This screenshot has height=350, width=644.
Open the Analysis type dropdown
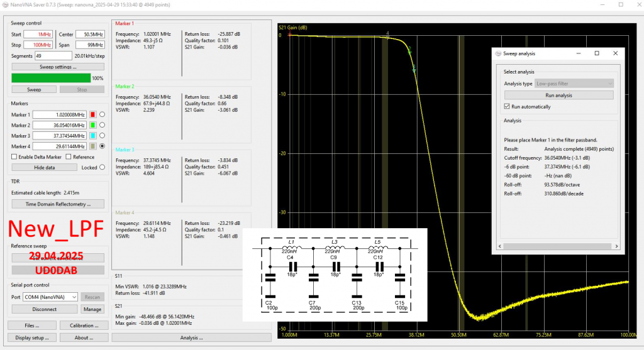coord(574,84)
